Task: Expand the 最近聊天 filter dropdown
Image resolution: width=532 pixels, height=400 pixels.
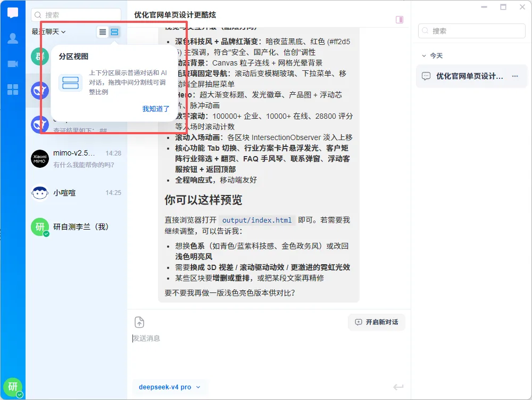Action: [x=48, y=31]
